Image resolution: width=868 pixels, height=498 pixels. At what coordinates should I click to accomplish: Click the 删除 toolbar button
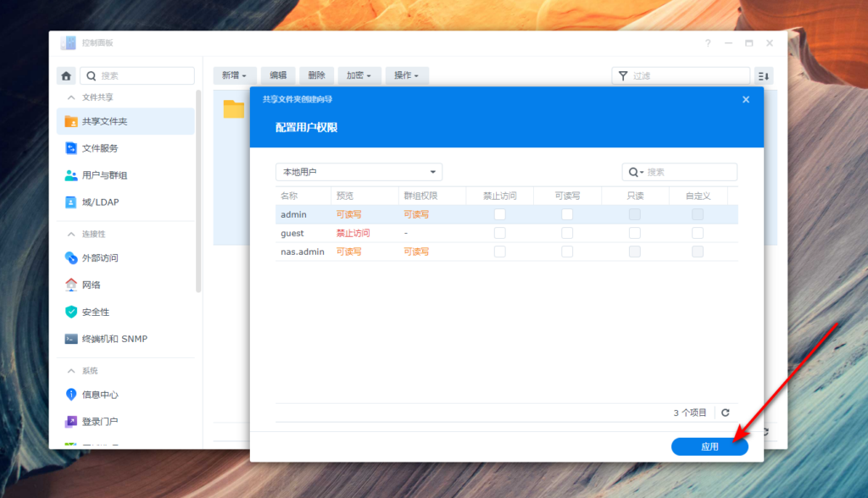pos(316,75)
